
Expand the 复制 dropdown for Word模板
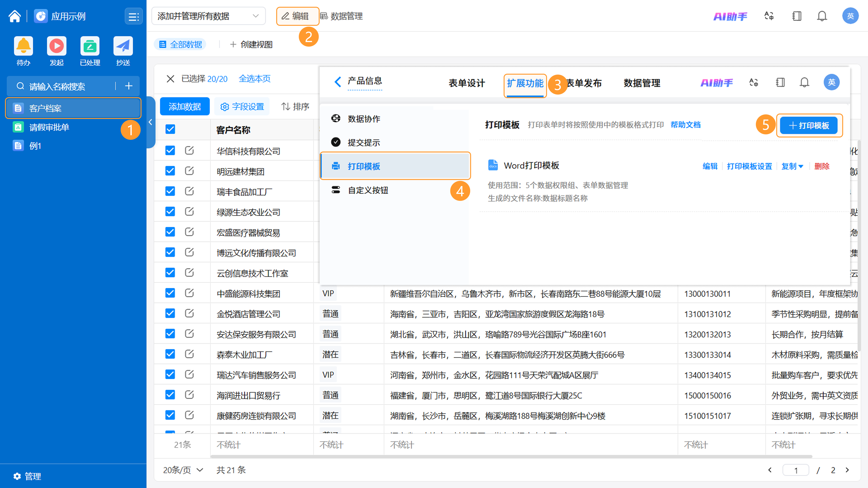click(792, 166)
